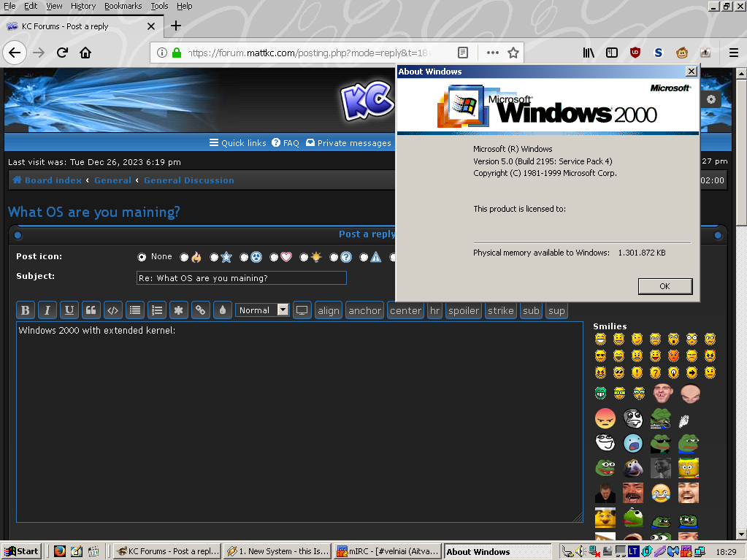This screenshot has width=747, height=560.
Task: Open the Firefox hamburger menu
Action: [734, 53]
